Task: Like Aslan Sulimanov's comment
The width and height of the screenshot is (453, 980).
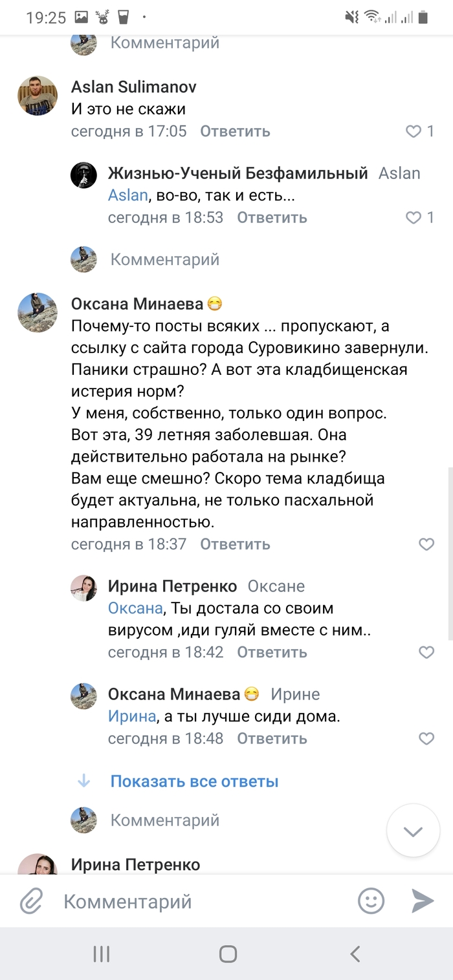Action: click(414, 132)
